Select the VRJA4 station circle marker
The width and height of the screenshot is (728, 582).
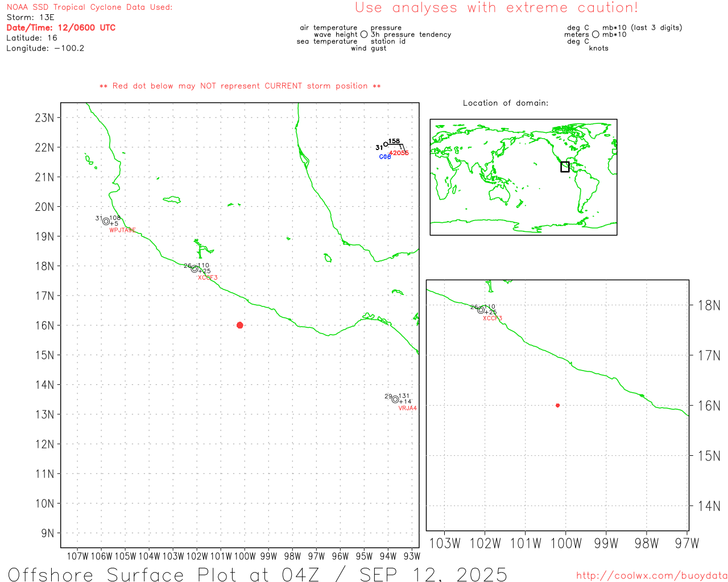[395, 400]
